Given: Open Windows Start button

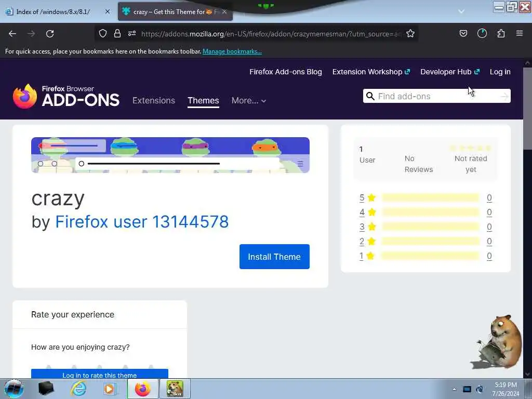Looking at the screenshot, I should 14,389.
